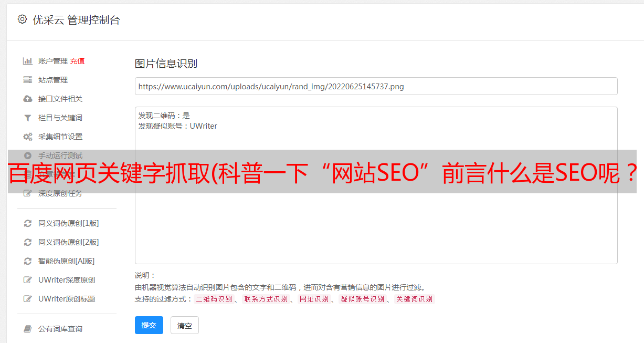Open 账户管理 in the sidebar

tap(53, 61)
